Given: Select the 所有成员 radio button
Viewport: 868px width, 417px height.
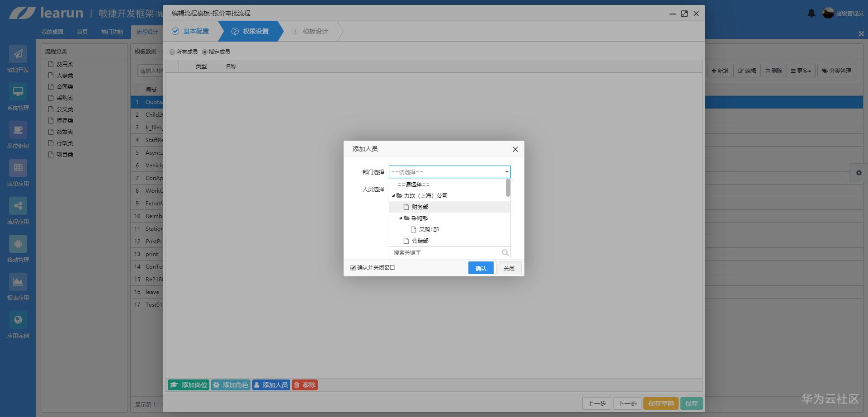Looking at the screenshot, I should click(x=172, y=52).
